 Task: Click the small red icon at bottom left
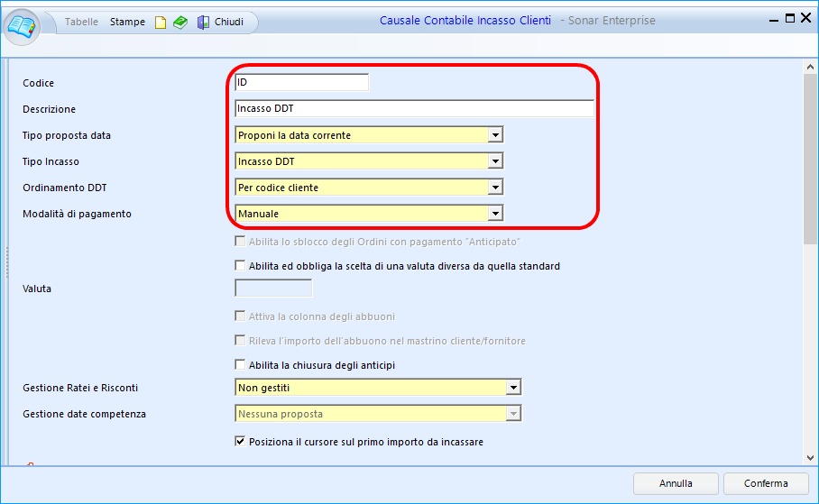[30, 465]
